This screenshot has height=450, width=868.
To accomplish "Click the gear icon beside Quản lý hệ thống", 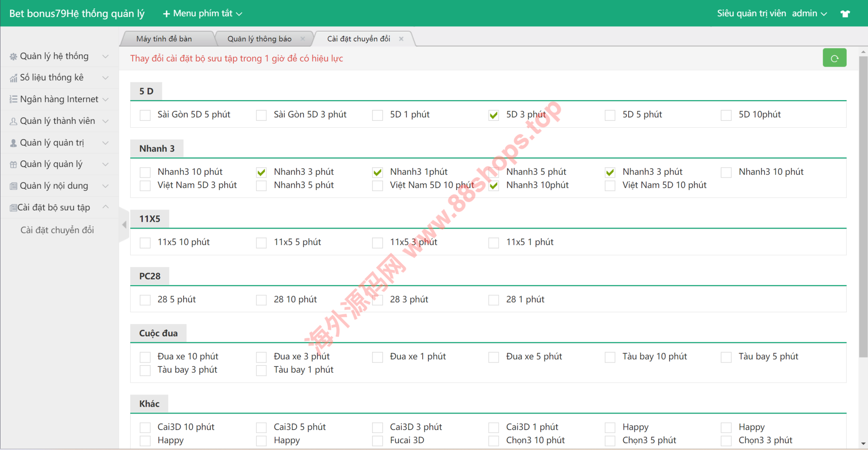I will coord(14,56).
